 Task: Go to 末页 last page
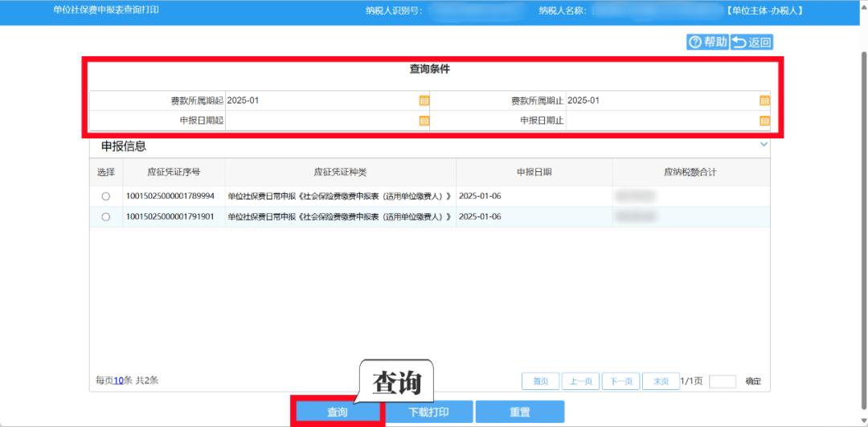point(661,381)
